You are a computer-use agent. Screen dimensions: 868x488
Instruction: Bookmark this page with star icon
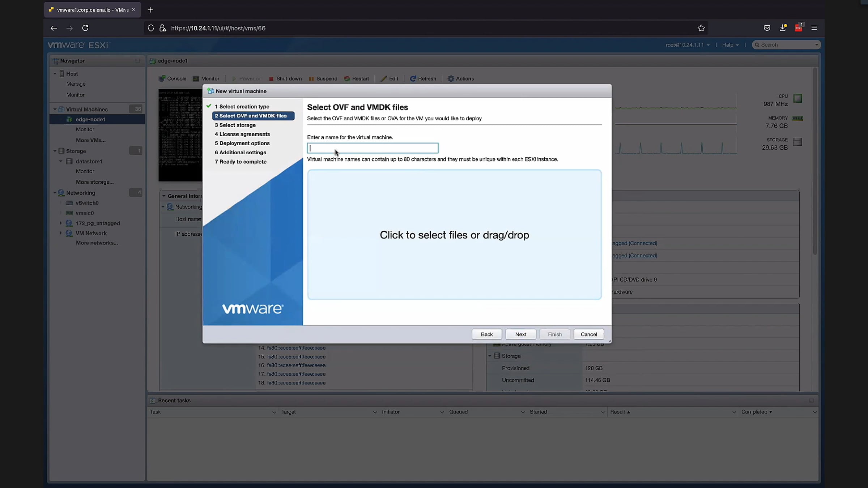pyautogui.click(x=701, y=28)
